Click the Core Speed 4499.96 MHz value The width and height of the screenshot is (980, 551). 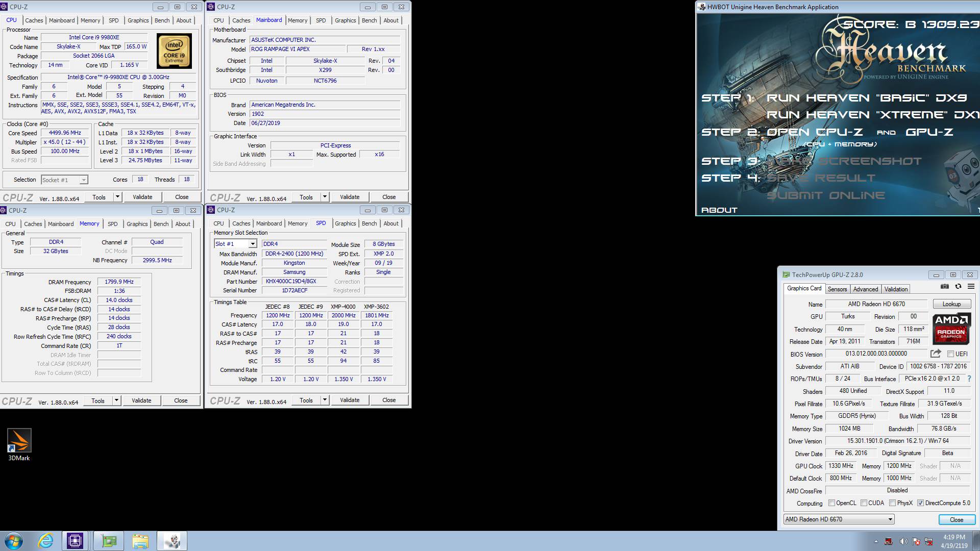tap(65, 133)
